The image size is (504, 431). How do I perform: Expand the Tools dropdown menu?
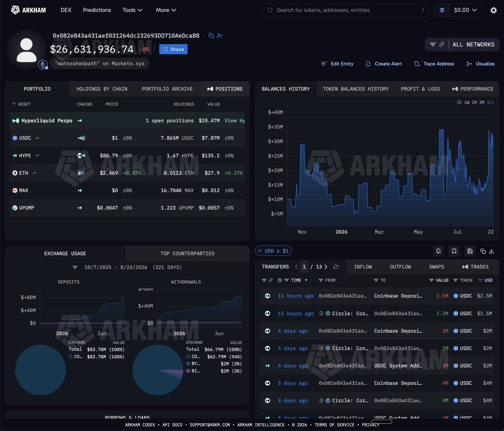pyautogui.click(x=132, y=10)
